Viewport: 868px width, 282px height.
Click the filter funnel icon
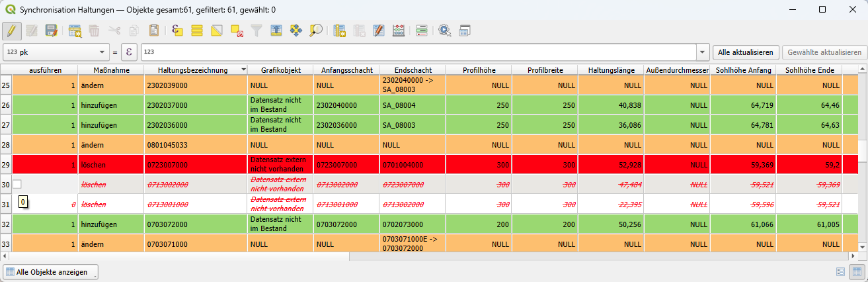(x=256, y=30)
